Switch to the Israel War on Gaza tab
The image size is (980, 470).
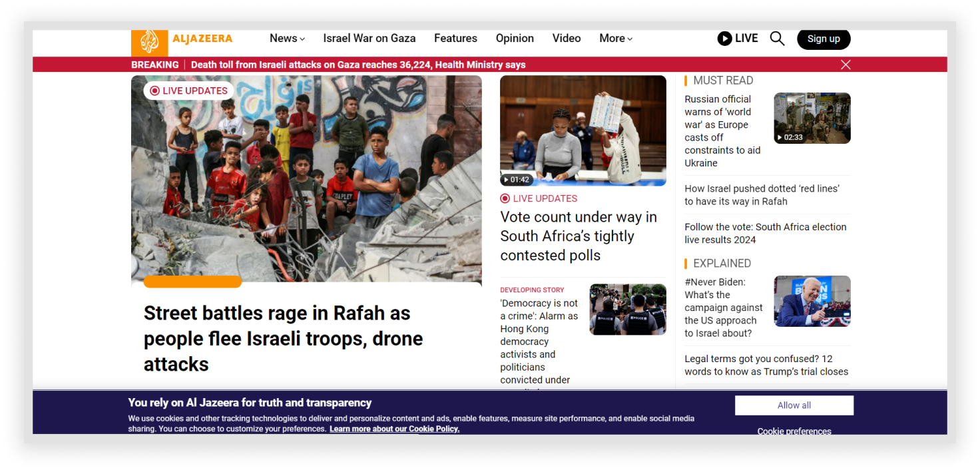[369, 38]
